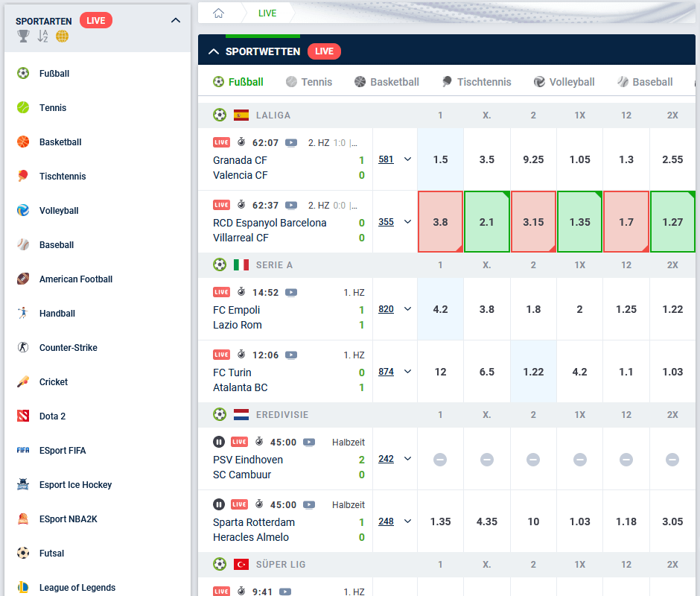Select odds 6.5 draw for Turin match
This screenshot has height=596, width=700.
pos(486,372)
